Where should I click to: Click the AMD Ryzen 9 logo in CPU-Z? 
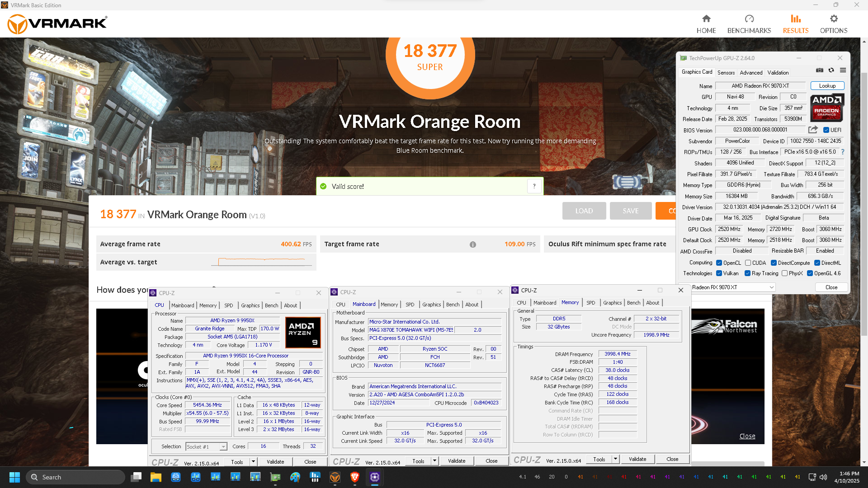pos(303,333)
